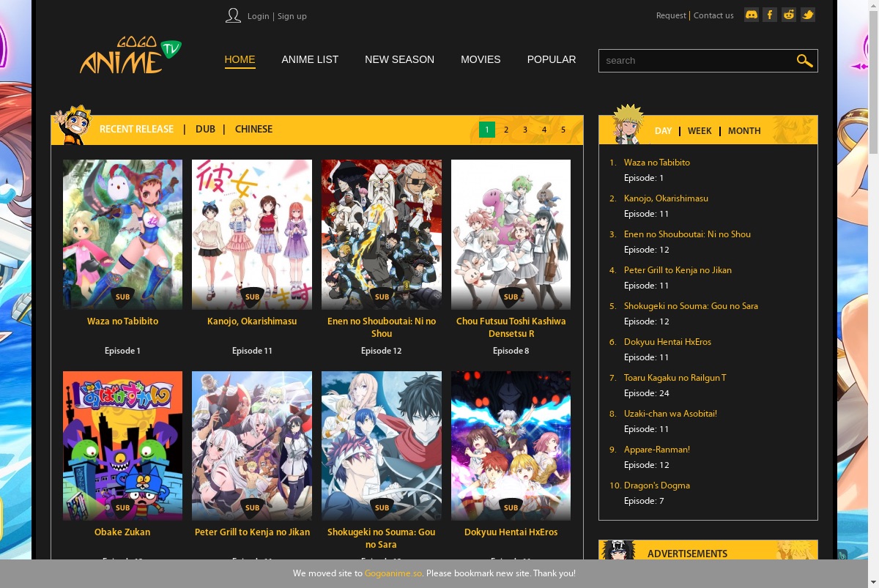
Task: Open rank 7 Toaru Kagaku no Railgun T
Action: click(x=675, y=378)
